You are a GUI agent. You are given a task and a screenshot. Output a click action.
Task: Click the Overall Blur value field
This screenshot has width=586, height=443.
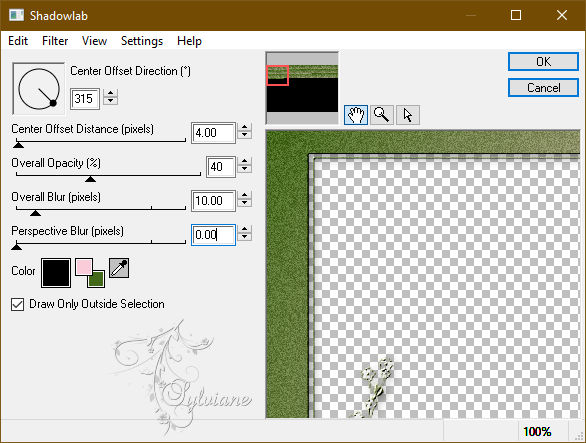tap(213, 201)
